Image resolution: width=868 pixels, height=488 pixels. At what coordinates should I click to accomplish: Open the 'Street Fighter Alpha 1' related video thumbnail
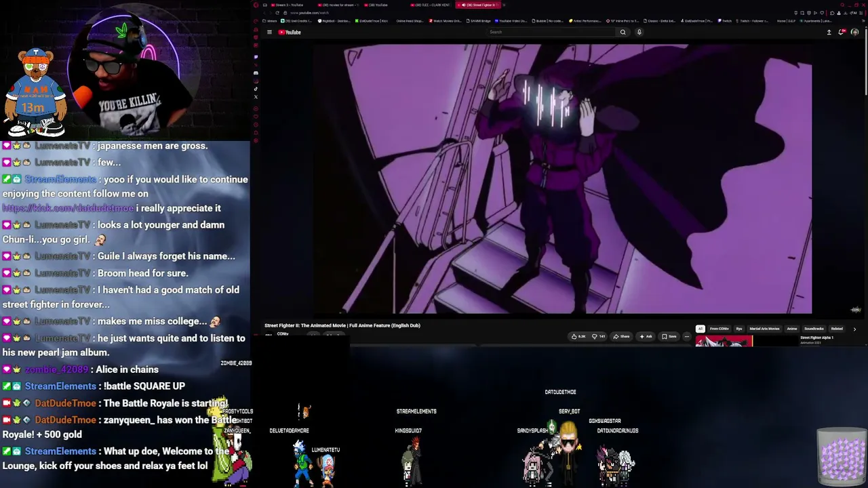pos(724,341)
